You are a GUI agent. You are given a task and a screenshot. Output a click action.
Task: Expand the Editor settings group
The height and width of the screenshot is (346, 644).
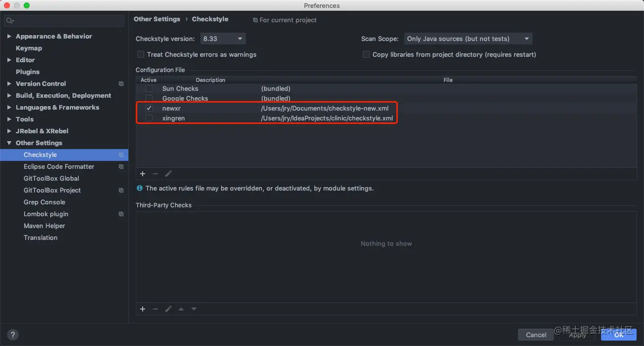9,60
